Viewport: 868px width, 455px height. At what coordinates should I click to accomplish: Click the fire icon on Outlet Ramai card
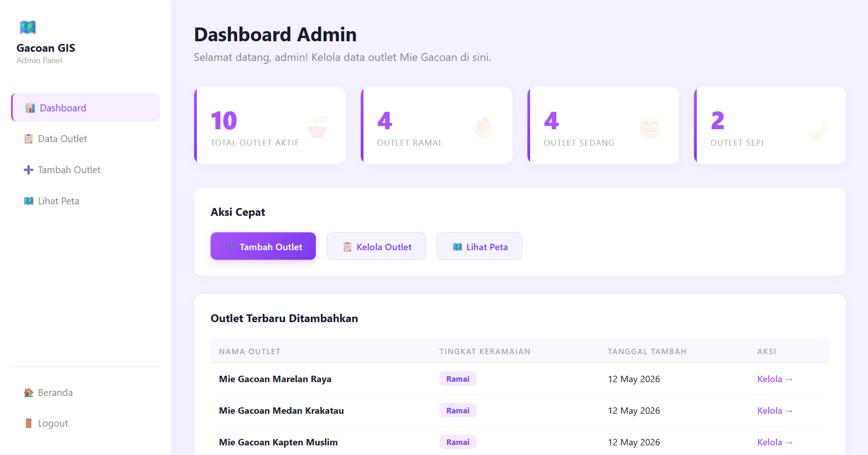(484, 127)
